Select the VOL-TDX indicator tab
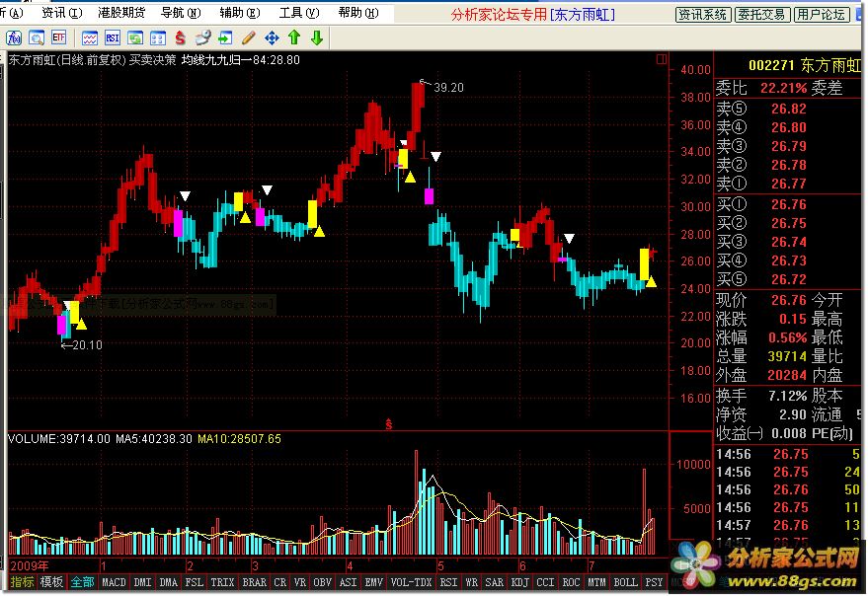This screenshot has width=868, height=596. [411, 582]
